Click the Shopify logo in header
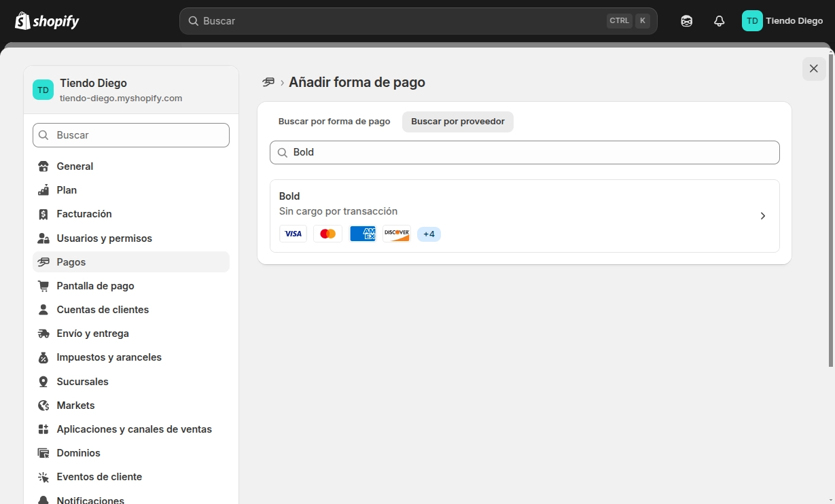This screenshot has width=835, height=504. point(47,21)
